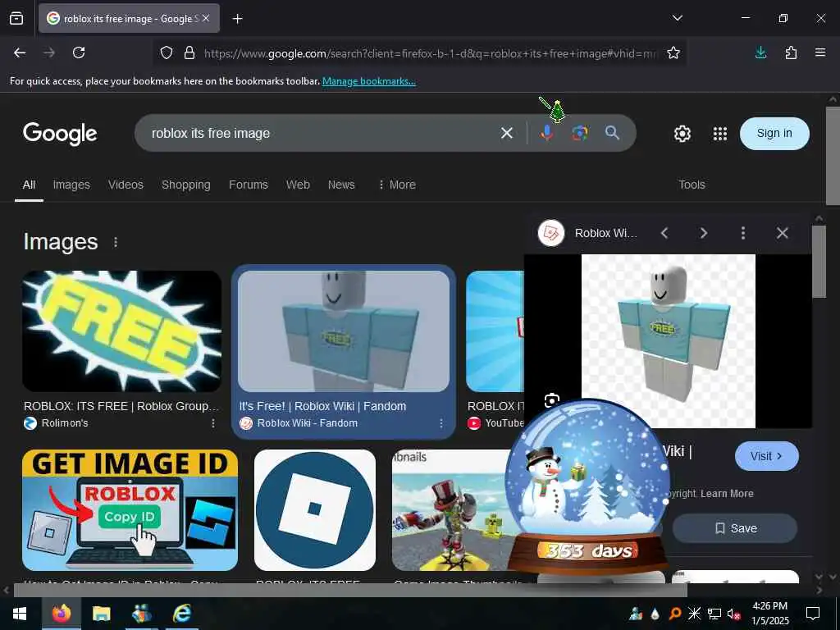Search inside image with Lens icon
The height and width of the screenshot is (630, 840).
[x=552, y=400]
